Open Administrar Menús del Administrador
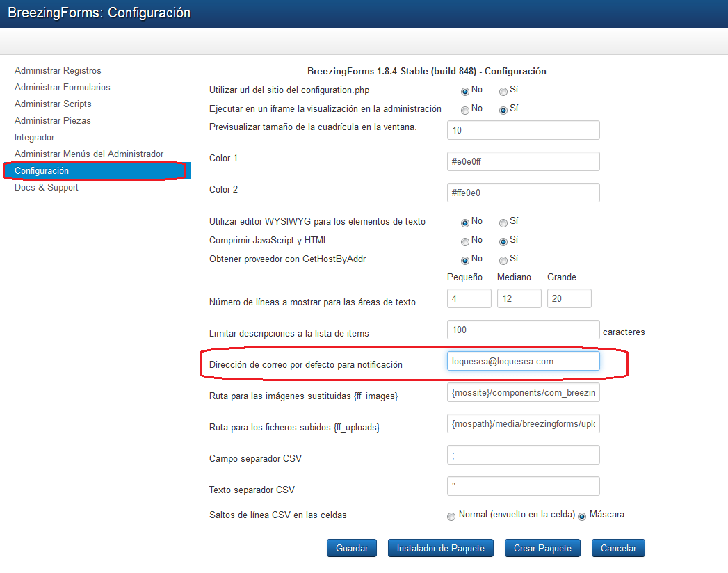The height and width of the screenshot is (573, 728). 89,154
